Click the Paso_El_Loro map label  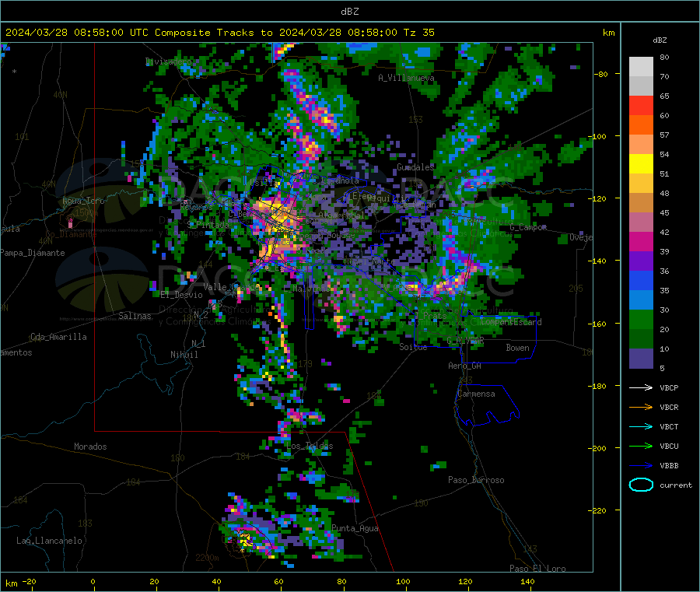click(537, 569)
